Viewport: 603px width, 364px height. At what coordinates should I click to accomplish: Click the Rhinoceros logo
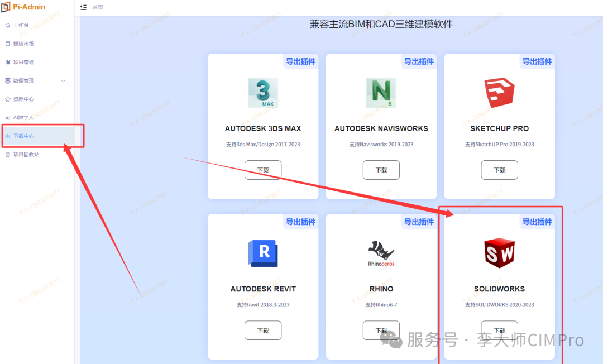381,253
